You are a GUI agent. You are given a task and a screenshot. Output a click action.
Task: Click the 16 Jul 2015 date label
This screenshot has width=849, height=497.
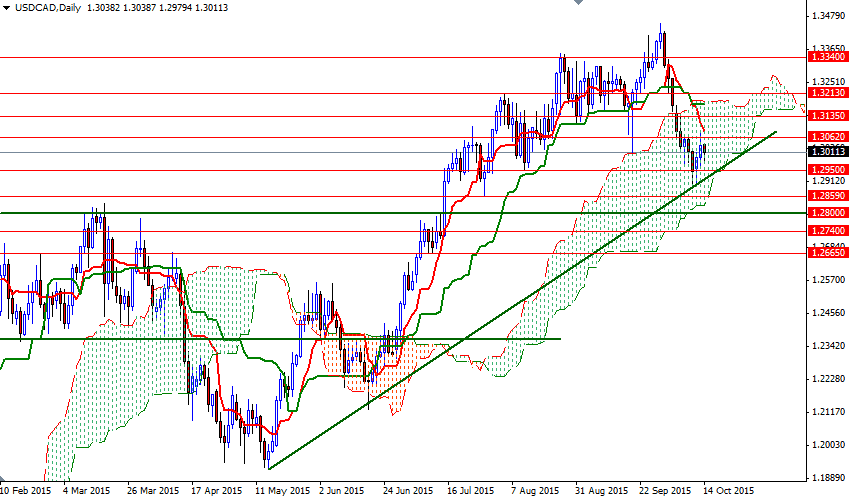(x=471, y=491)
